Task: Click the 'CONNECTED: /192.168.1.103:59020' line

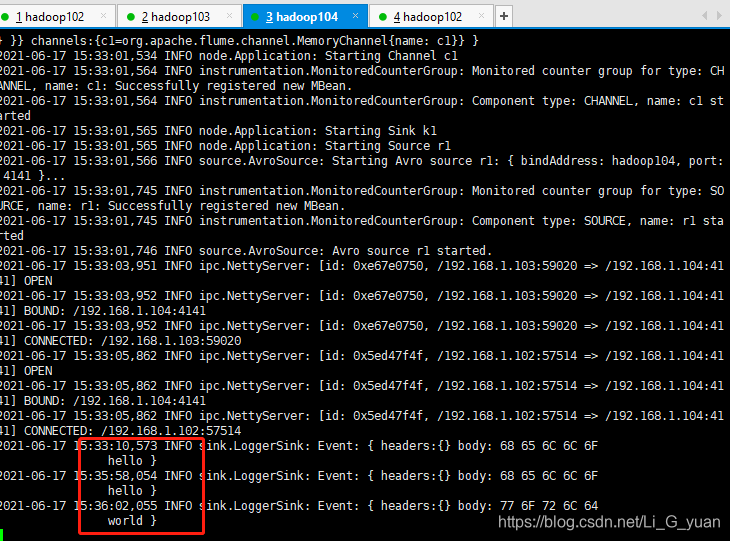Action: (x=133, y=341)
